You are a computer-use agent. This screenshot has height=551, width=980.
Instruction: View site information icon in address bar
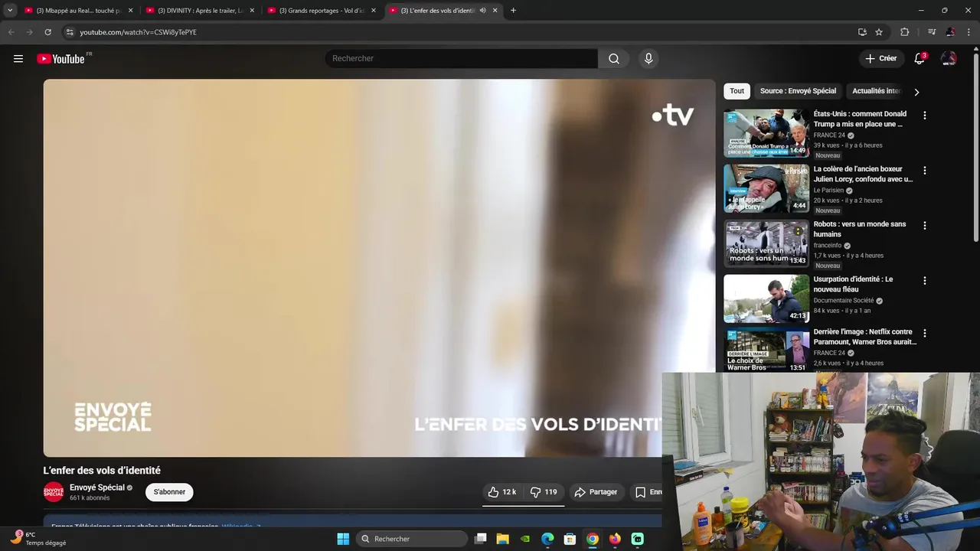[x=69, y=32]
